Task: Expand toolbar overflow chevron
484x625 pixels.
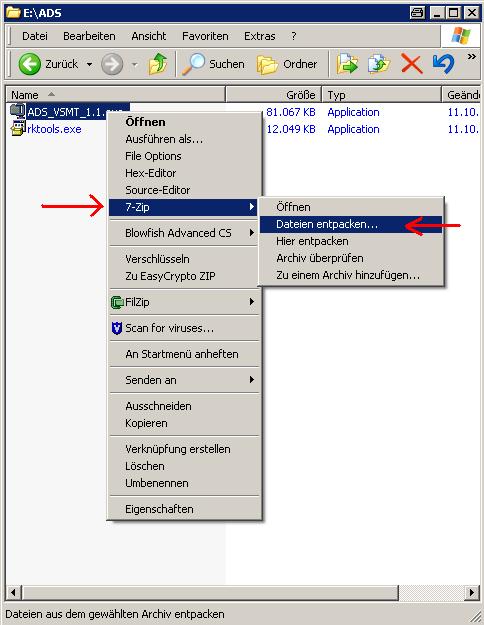Action: click(x=472, y=57)
